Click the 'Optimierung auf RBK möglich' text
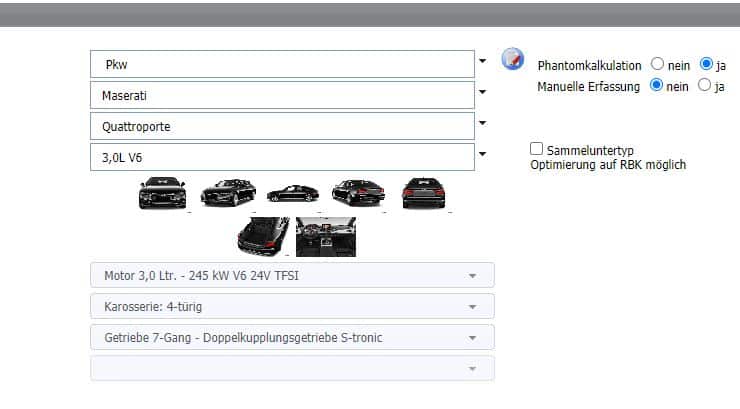This screenshot has width=740, height=409. pyautogui.click(x=608, y=165)
